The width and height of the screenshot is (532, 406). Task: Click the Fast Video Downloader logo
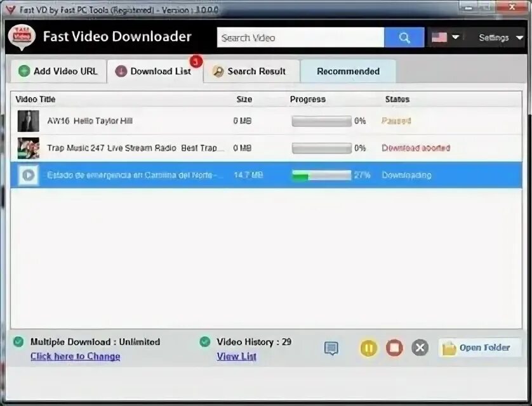point(21,36)
